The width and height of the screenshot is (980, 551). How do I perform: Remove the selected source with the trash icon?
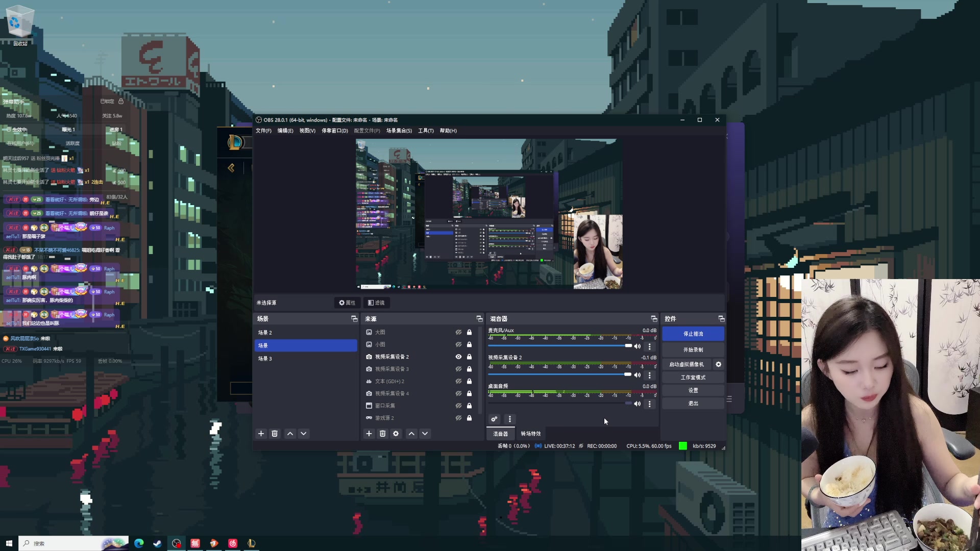pos(382,434)
